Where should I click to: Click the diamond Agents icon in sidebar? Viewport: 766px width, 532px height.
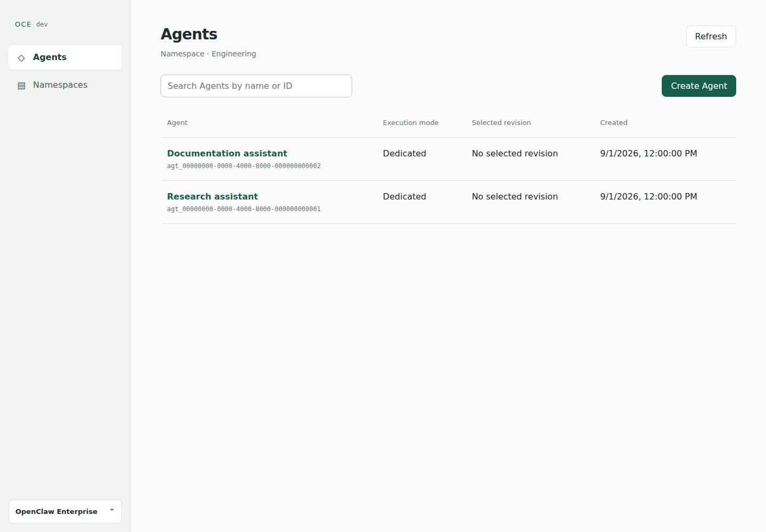click(21, 57)
